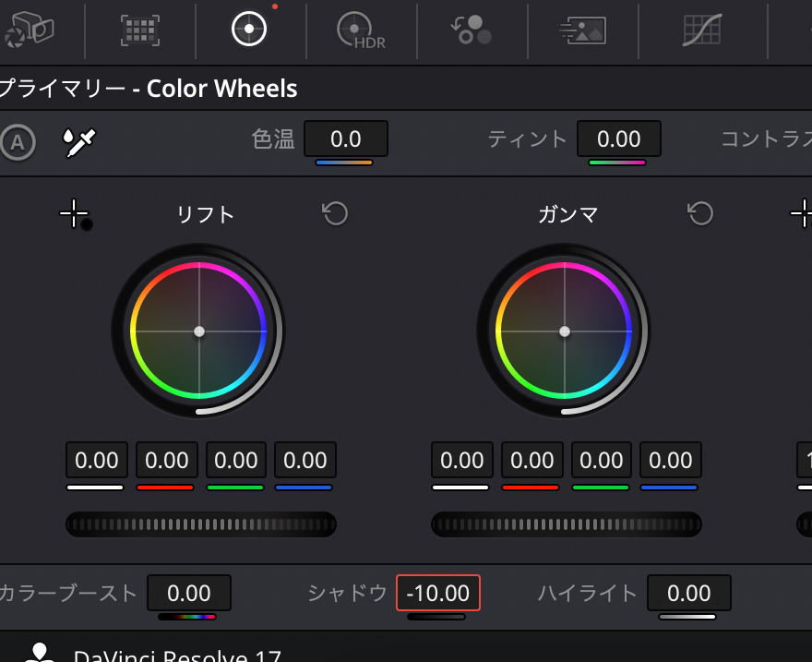
Task: Open the Camera Raw palette icon
Action: [x=29, y=30]
